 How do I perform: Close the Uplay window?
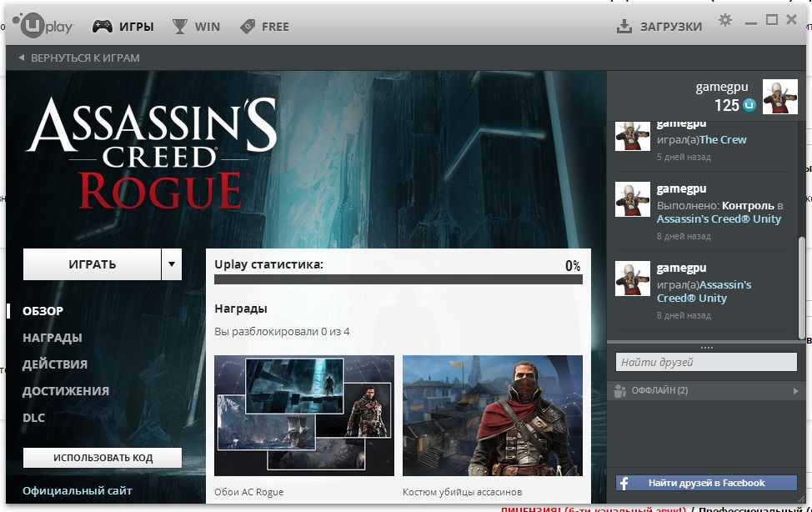pyautogui.click(x=791, y=20)
